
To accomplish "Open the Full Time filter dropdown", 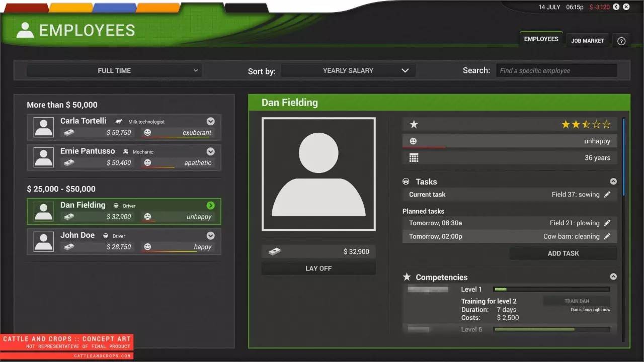I will [114, 71].
